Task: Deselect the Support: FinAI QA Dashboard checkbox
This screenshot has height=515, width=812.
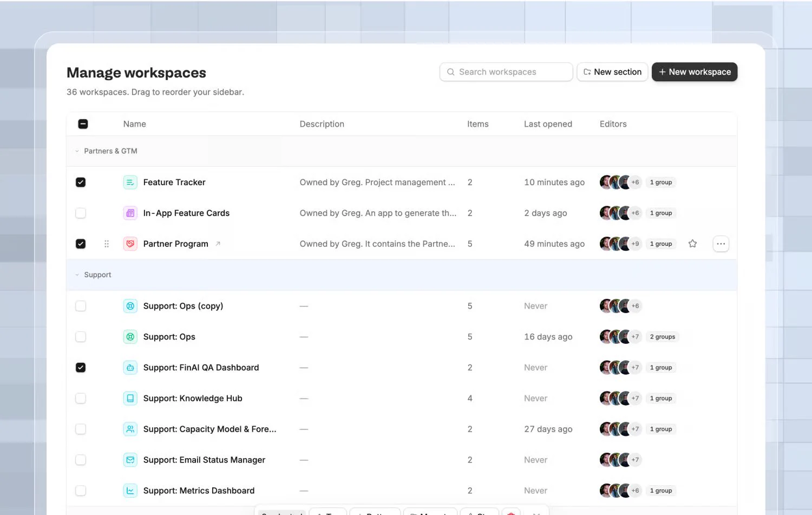Action: (x=81, y=368)
